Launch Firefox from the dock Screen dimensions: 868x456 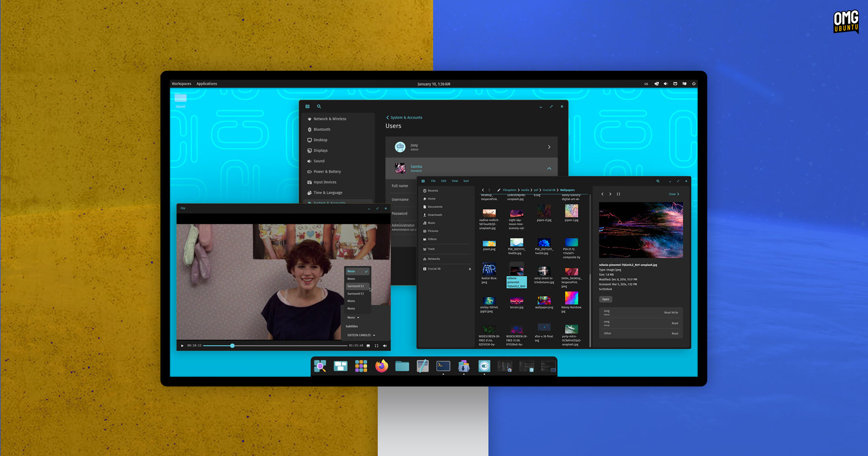click(382, 366)
